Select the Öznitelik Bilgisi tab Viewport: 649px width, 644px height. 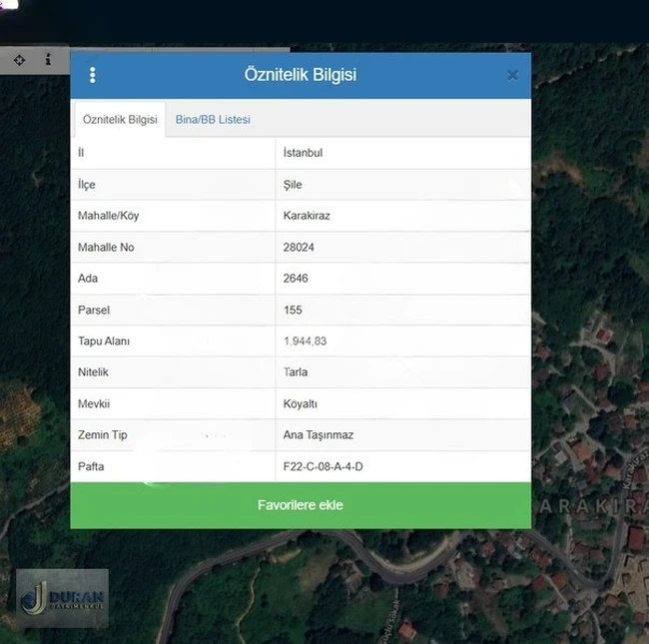point(120,120)
